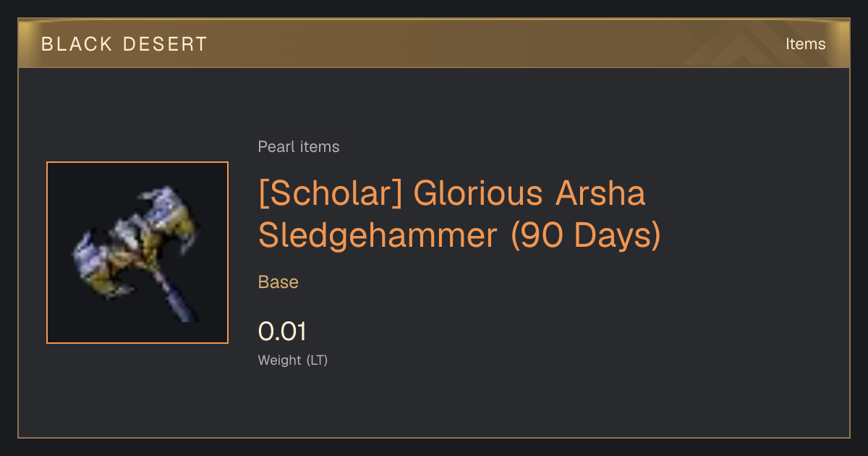Image resolution: width=868 pixels, height=456 pixels.
Task: Click Glorious Arsha in the item name
Action: (x=529, y=194)
